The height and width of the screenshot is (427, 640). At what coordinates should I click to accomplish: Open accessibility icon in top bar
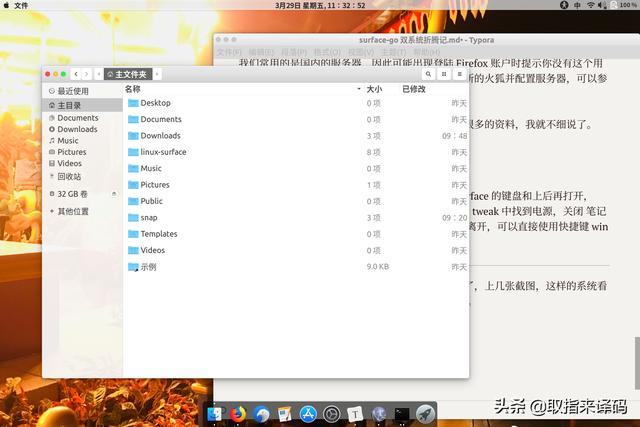564,5
